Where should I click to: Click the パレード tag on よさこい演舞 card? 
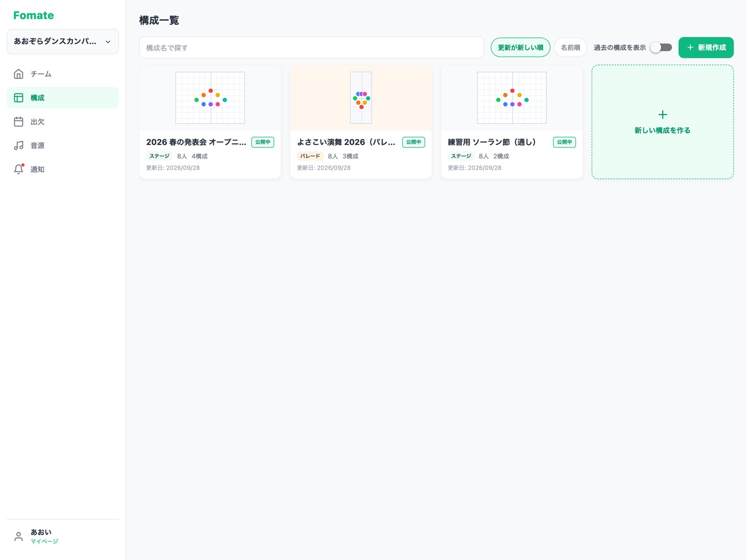pyautogui.click(x=310, y=156)
